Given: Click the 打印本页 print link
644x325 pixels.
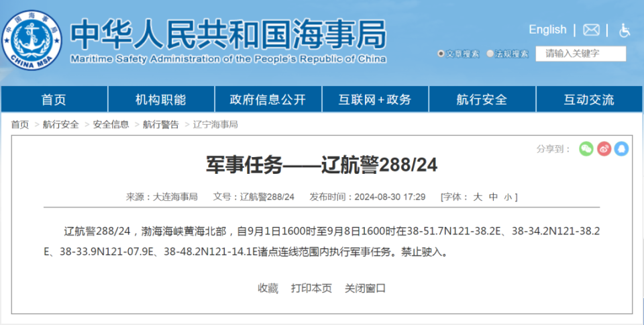Looking at the screenshot, I should (311, 289).
